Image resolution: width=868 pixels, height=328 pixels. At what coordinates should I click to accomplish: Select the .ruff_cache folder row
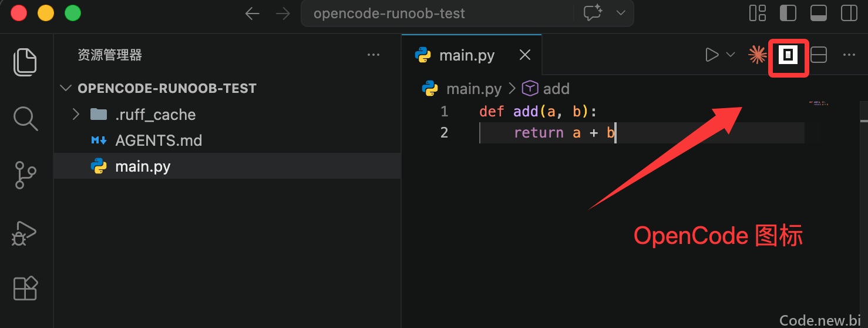click(227, 115)
